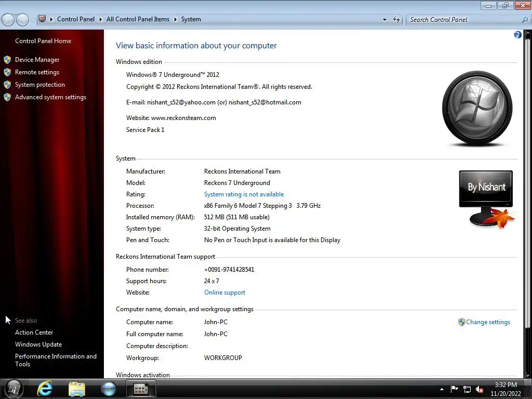Open recent pages dropdown next to Forward
Viewport: 532px width, 399px height.
pos(33,20)
